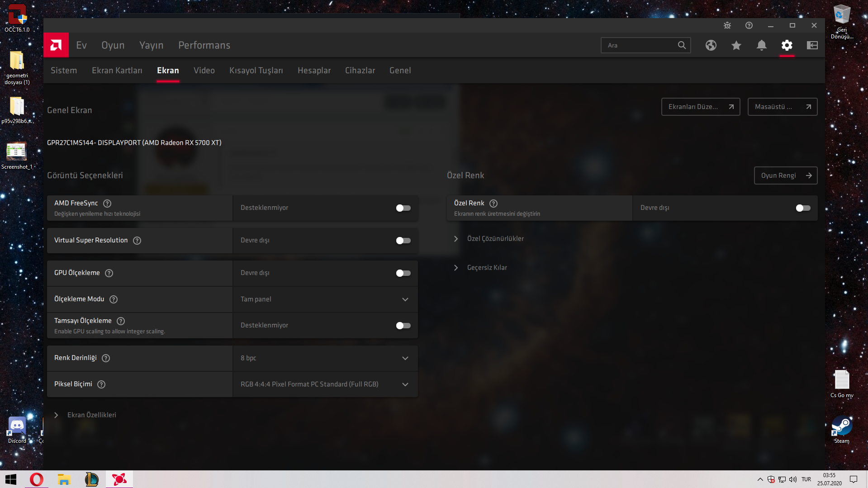Open the favorites star icon

click(x=736, y=45)
